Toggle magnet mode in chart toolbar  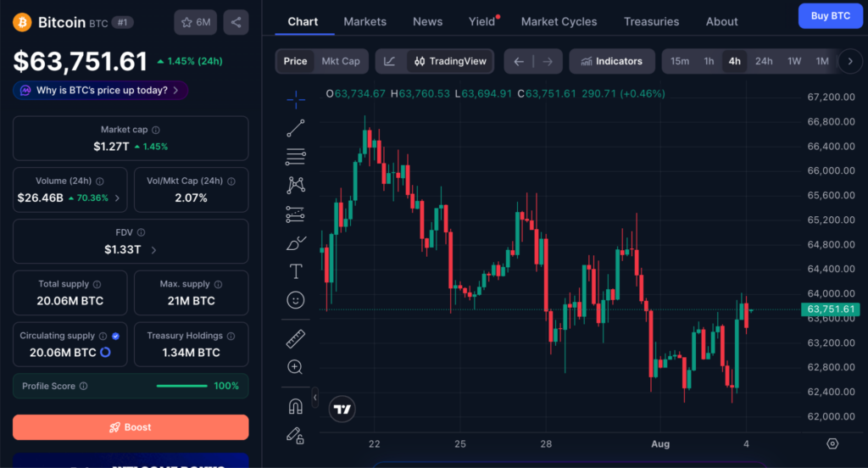coord(296,406)
